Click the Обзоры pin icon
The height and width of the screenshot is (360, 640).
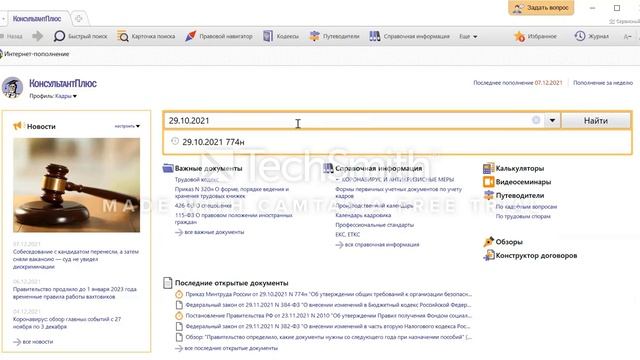tap(488, 242)
